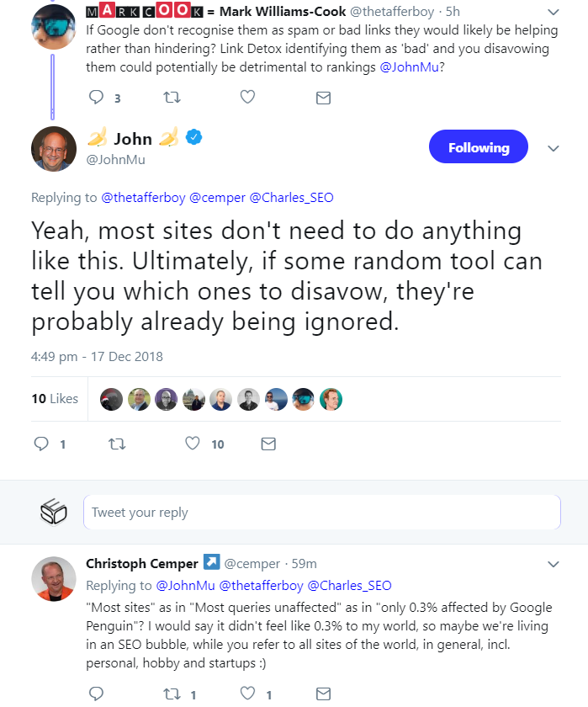
Task: Retweet Mark Williams-Cook's tweet
Action: [172, 98]
